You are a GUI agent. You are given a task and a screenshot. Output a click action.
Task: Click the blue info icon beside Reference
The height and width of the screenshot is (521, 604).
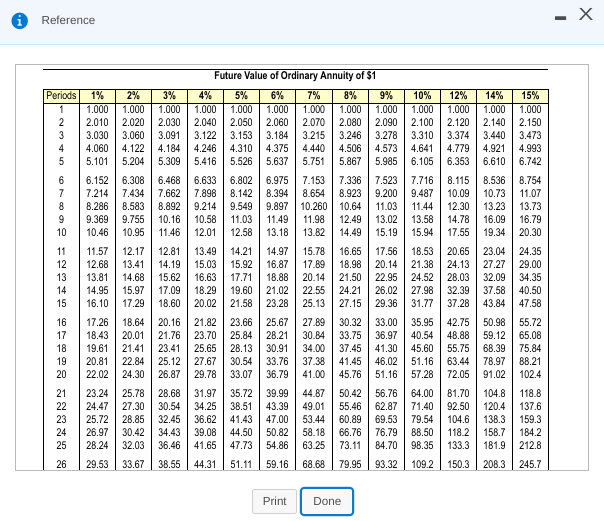tap(20, 20)
